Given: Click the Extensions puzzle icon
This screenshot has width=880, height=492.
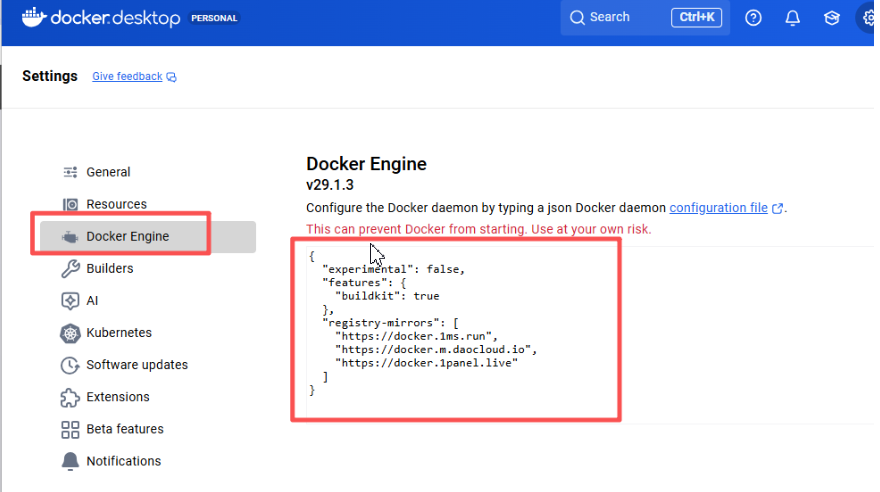Looking at the screenshot, I should coord(70,397).
